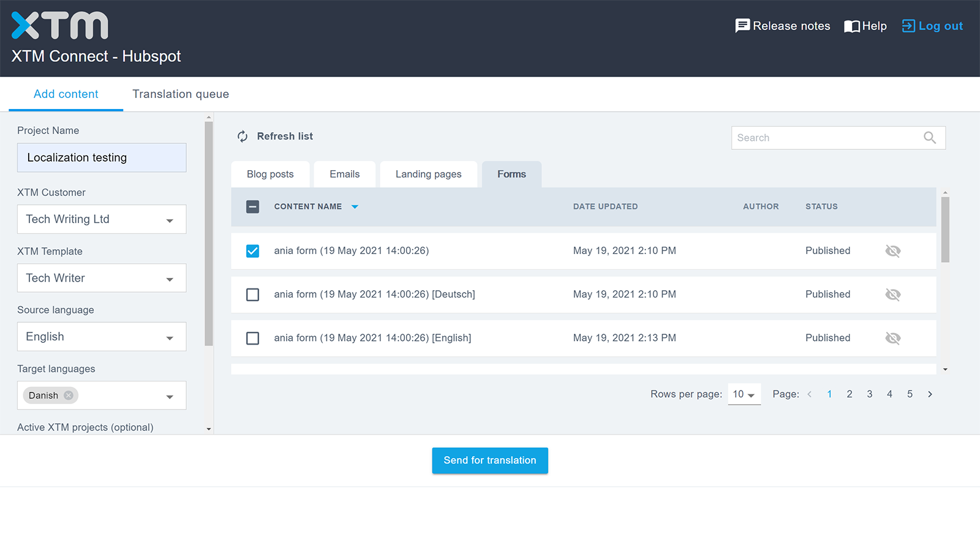Select the Landing pages tab
Image resolution: width=980 pixels, height=551 pixels.
pos(428,174)
